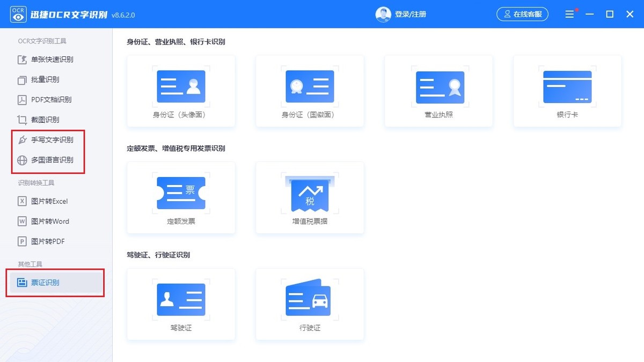Open the 多国语言识别 tool
This screenshot has width=644, height=362.
click(x=52, y=159)
